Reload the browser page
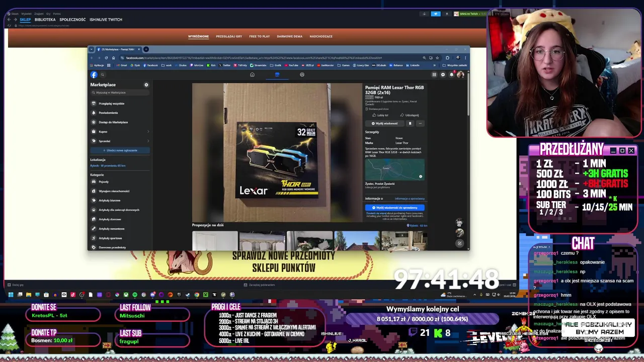 point(106,58)
